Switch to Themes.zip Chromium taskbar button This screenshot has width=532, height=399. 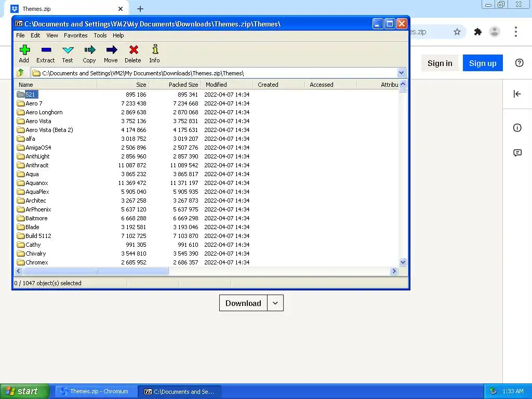96,391
